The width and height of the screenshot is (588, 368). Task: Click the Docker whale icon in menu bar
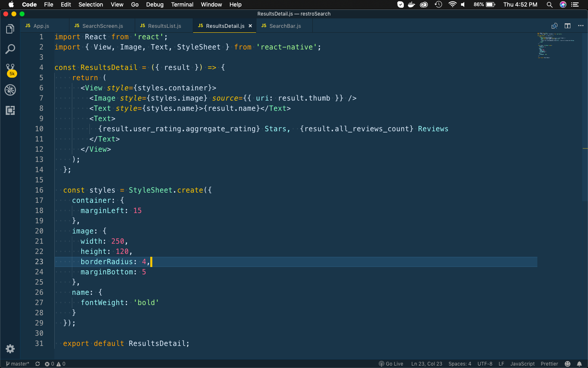(x=412, y=4)
